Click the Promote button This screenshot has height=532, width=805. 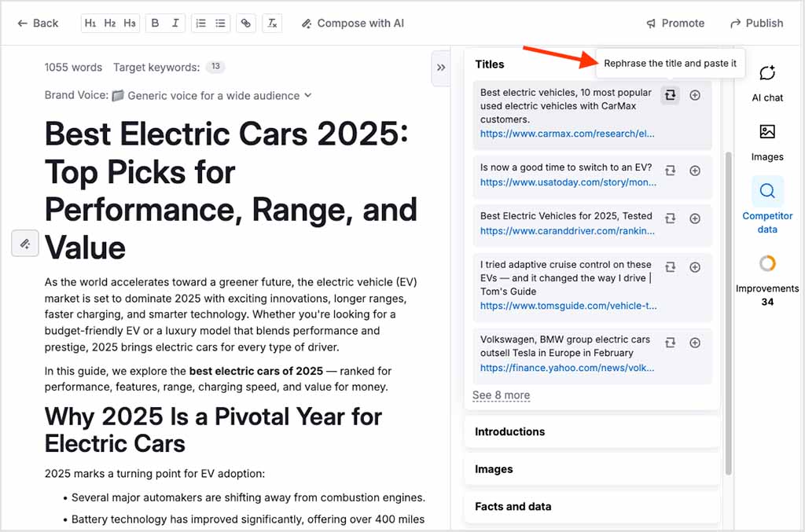675,23
